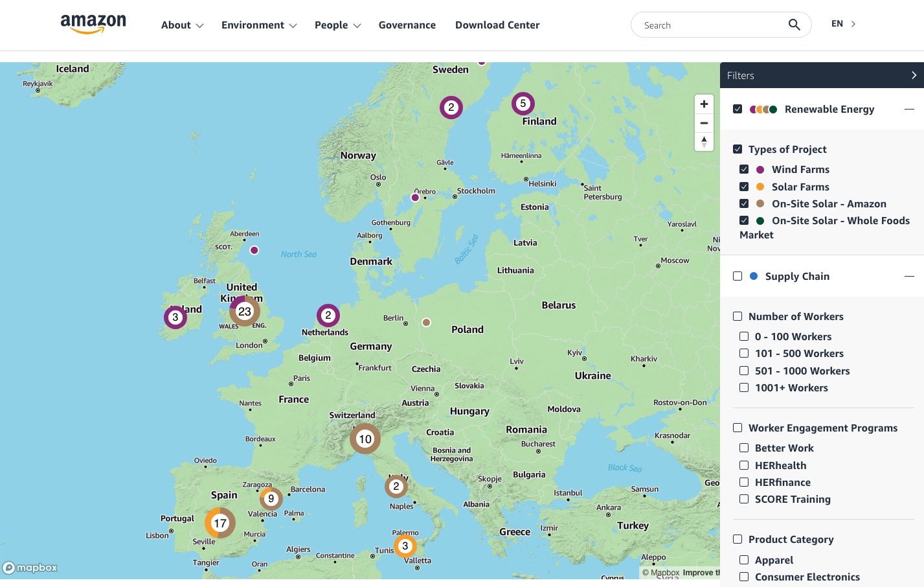This screenshot has width=924, height=587.
Task: Open the cluster marker showing 5 in Finland
Action: point(523,104)
